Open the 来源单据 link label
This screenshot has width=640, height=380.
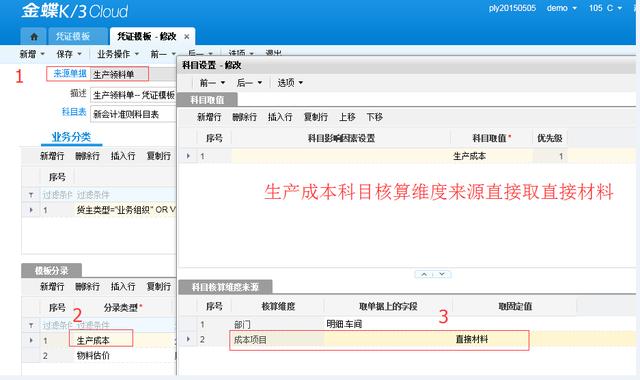pyautogui.click(x=70, y=73)
